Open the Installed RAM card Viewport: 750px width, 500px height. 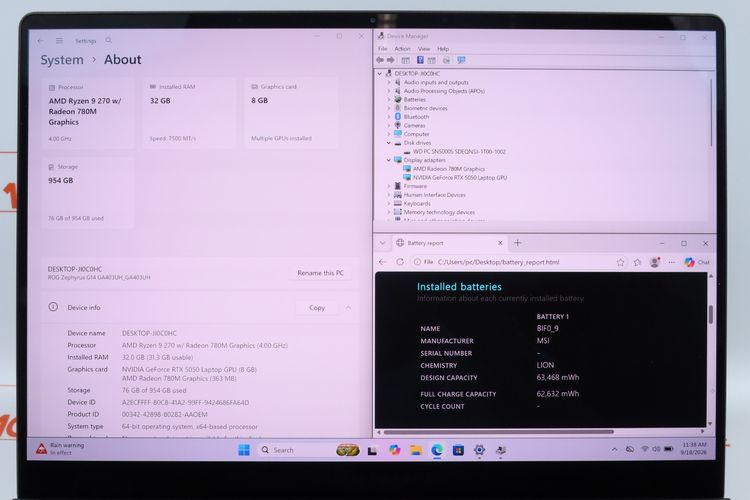tap(189, 113)
